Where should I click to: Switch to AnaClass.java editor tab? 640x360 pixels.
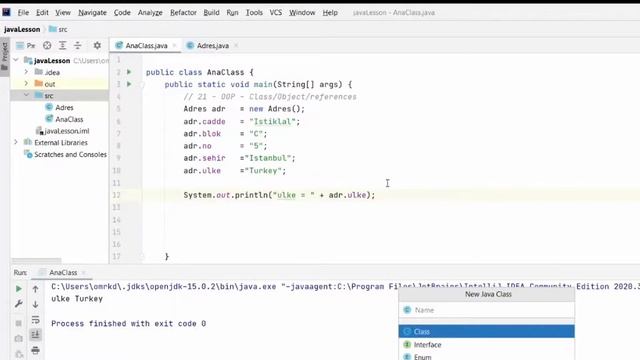click(146, 46)
